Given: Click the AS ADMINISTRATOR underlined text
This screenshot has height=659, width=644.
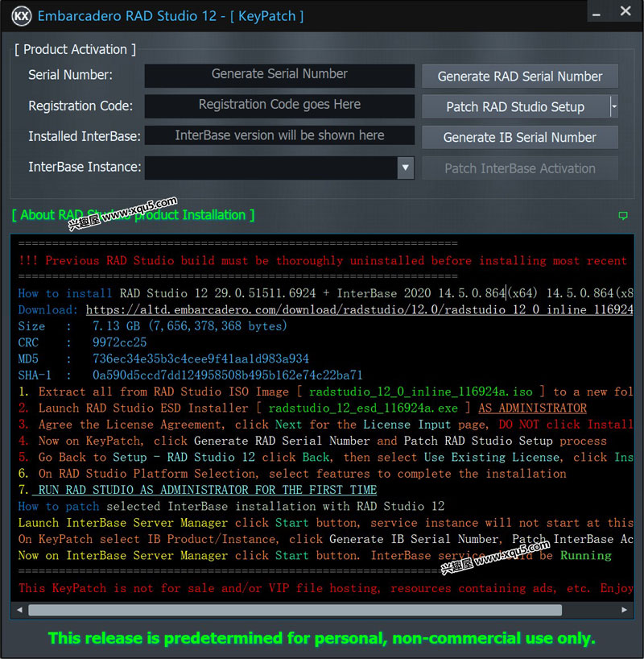Looking at the screenshot, I should 532,408.
